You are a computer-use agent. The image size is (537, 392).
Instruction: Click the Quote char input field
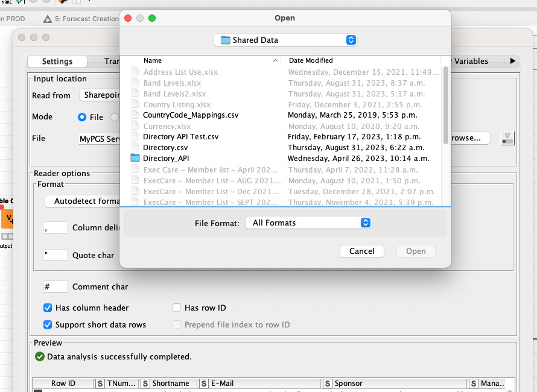pyautogui.click(x=56, y=255)
